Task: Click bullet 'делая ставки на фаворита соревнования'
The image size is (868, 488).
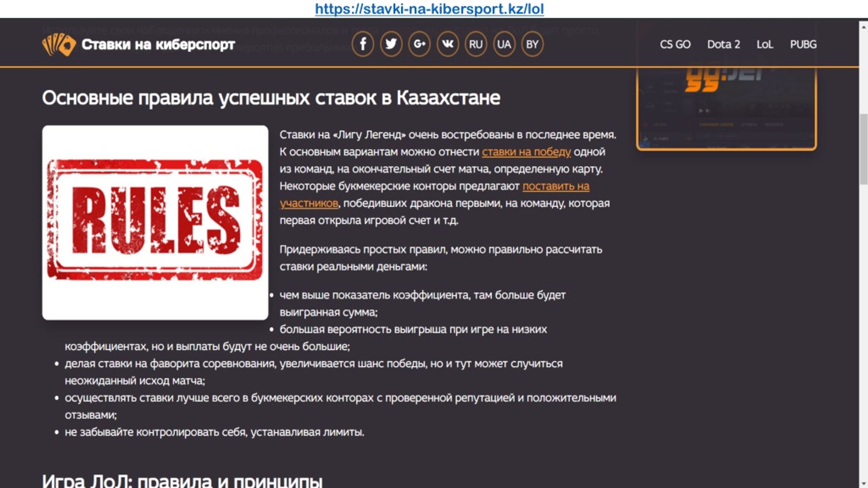Action: 314,372
